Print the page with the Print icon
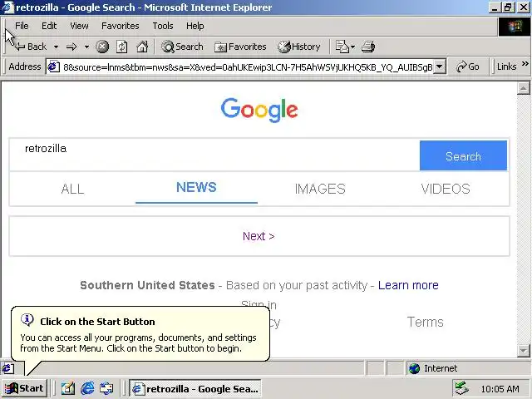The image size is (532, 399). coord(368,47)
